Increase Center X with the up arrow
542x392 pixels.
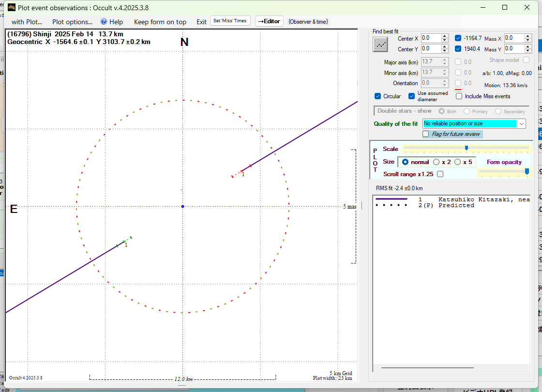click(445, 36)
